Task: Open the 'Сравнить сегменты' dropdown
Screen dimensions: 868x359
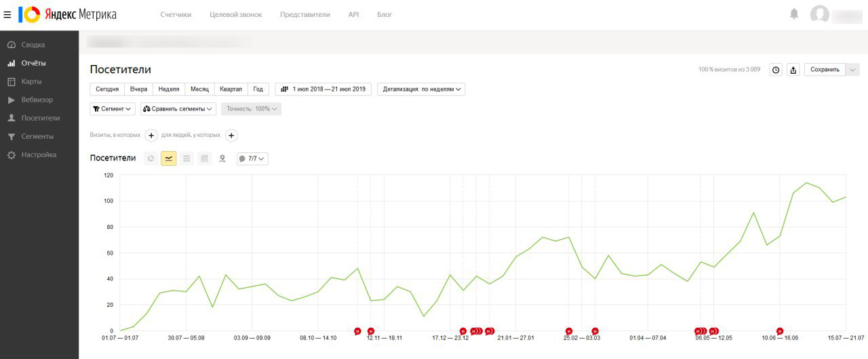Action: 178,109
